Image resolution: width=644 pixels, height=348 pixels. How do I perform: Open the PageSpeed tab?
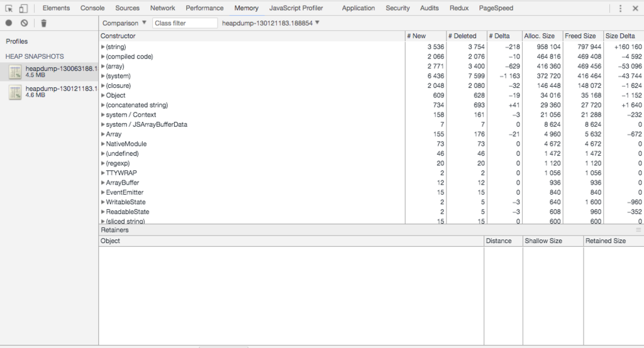[x=496, y=8]
